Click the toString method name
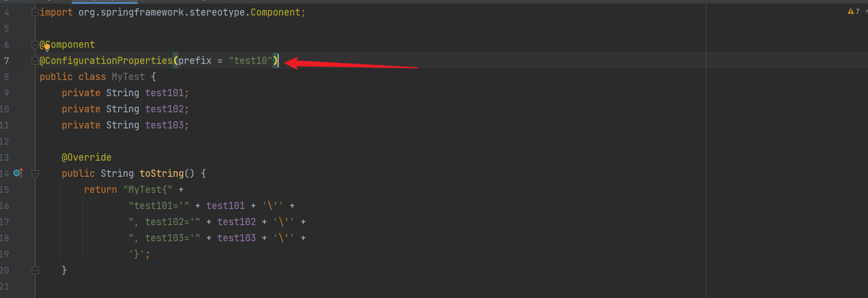 pyautogui.click(x=161, y=173)
